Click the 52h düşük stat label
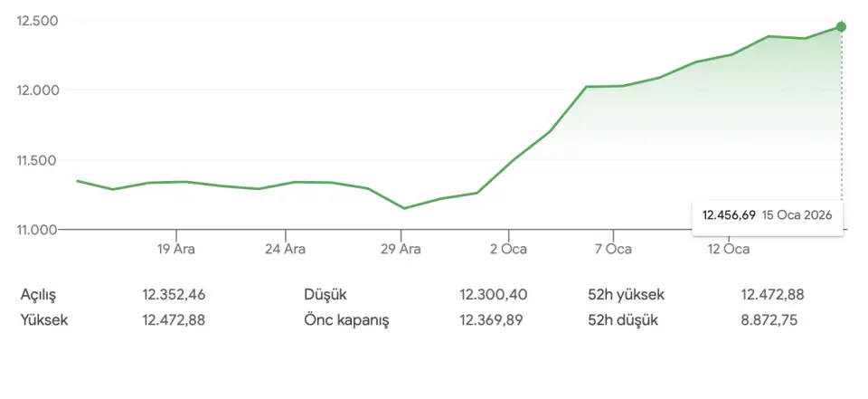The width and height of the screenshot is (868, 399). 623,320
